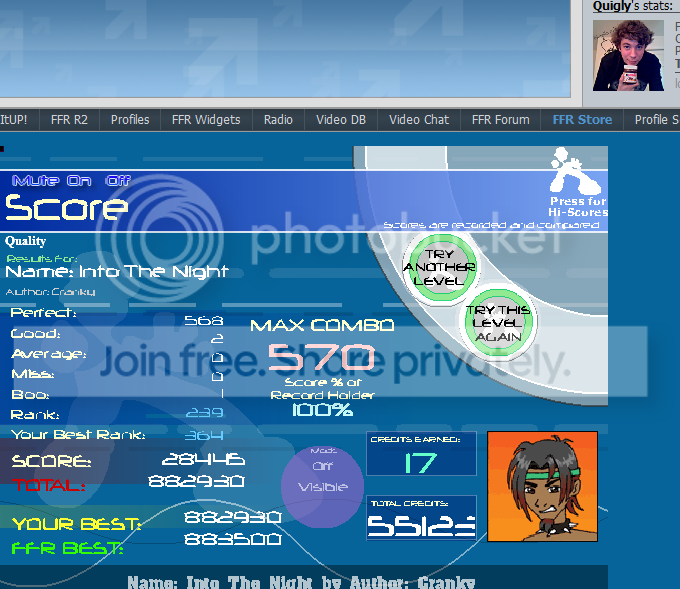Click the Total Credits counter box

point(421,518)
